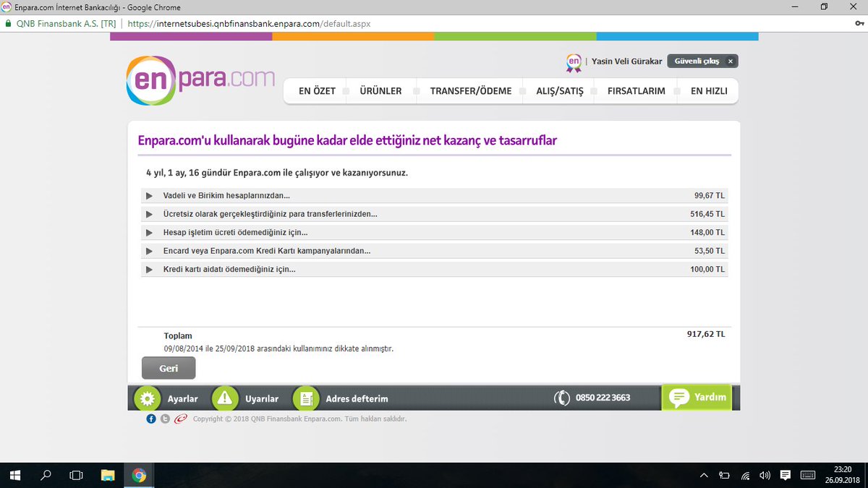Click the Toplam label
The height and width of the screenshot is (488, 868).
coord(178,335)
